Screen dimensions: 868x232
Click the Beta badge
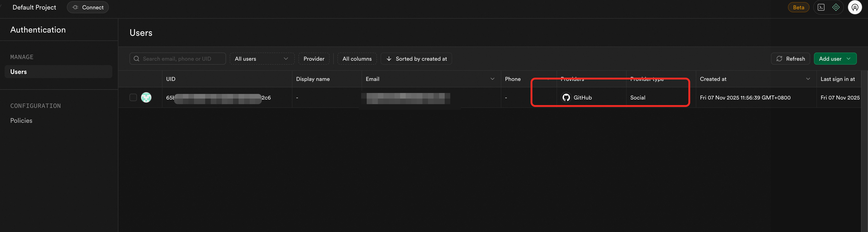(798, 7)
